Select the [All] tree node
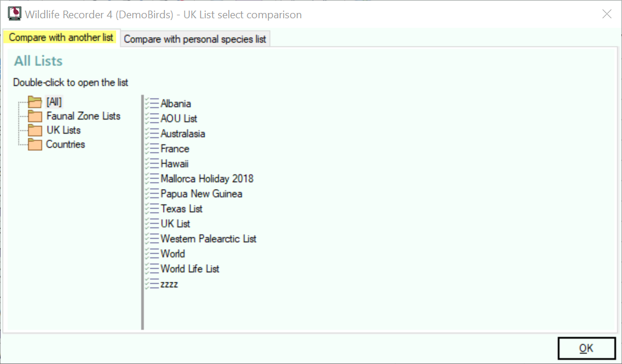This screenshot has height=364, width=622. 54,102
